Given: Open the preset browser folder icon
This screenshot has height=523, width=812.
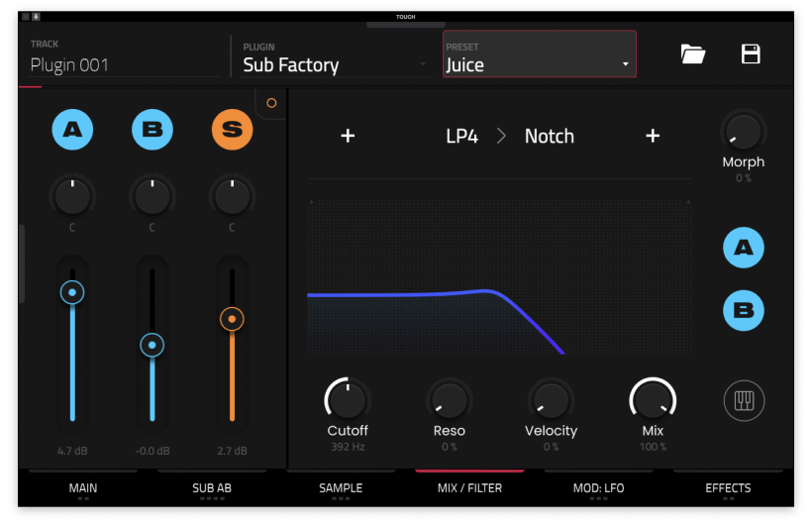Looking at the screenshot, I should (693, 54).
